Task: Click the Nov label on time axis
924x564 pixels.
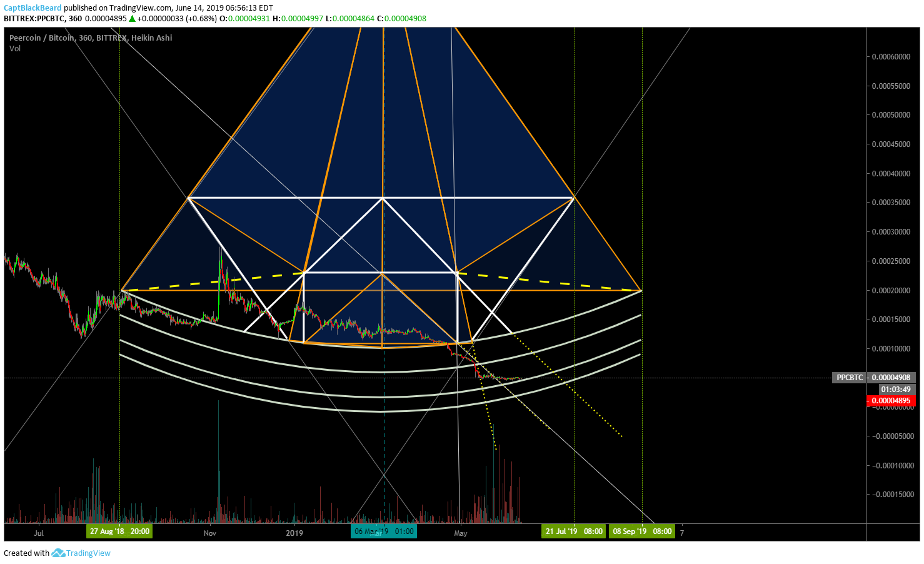Action: coord(210,533)
